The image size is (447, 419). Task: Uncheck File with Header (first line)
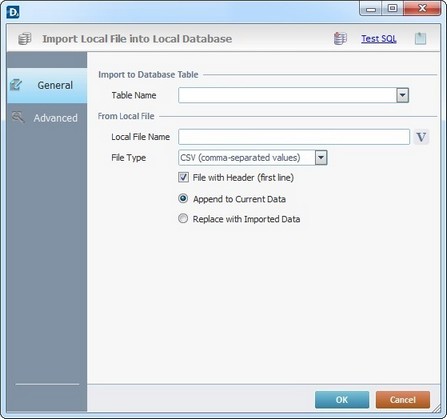point(183,177)
